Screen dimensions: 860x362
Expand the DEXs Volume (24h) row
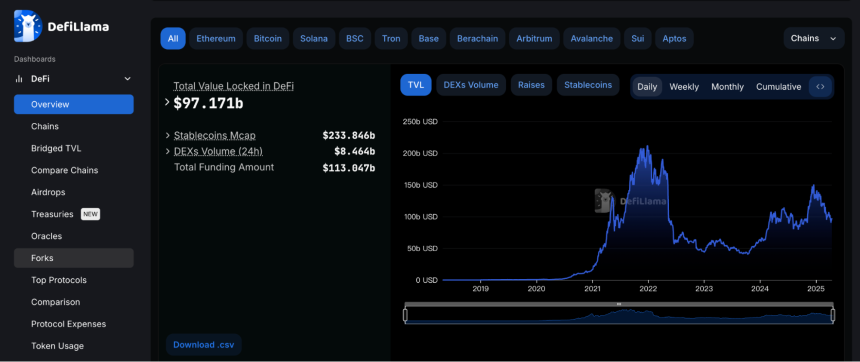[x=167, y=151]
